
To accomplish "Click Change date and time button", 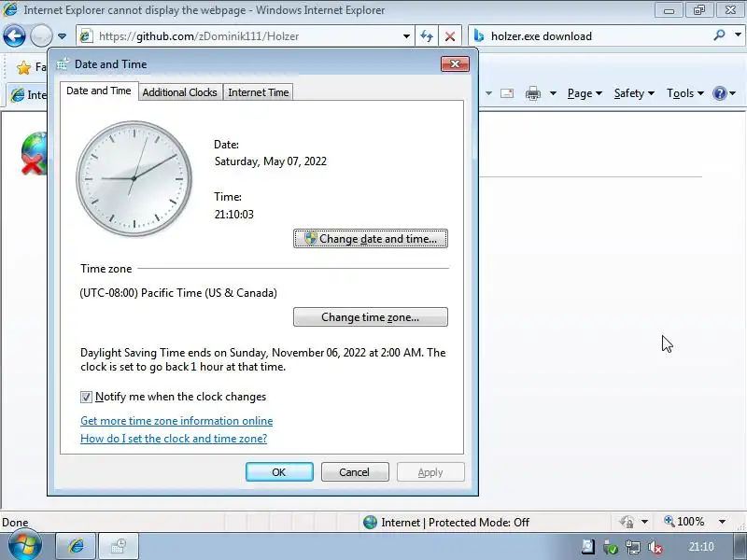I will pyautogui.click(x=371, y=239).
